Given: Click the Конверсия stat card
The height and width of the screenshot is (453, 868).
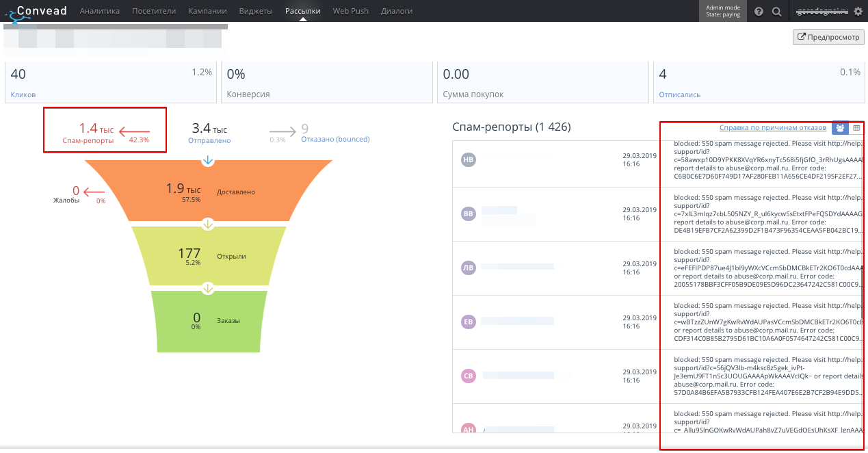Looking at the screenshot, I should (326, 82).
